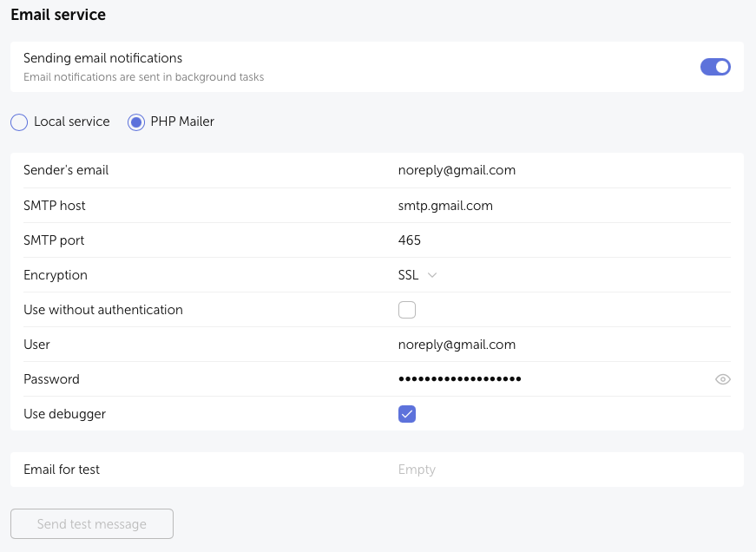Click the Send test message button

tap(91, 523)
